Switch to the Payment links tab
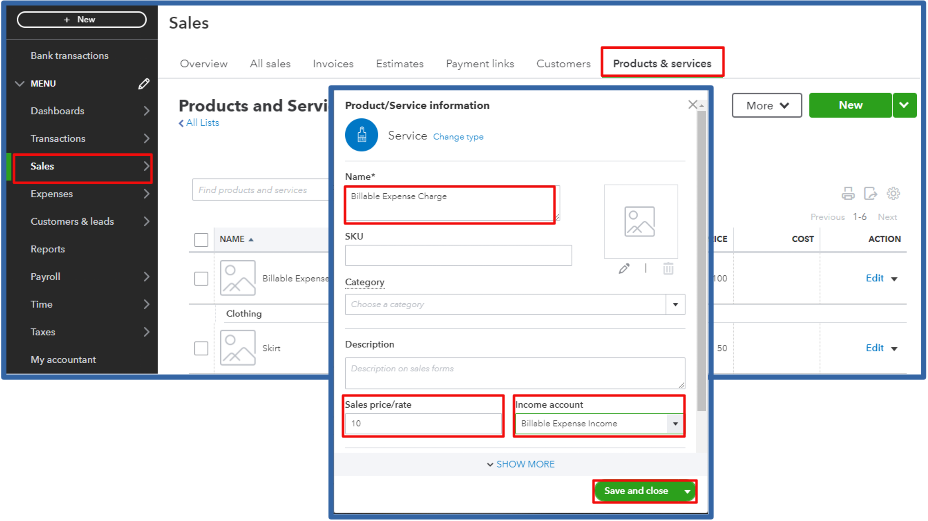Viewport: 928px width, 521px height. 480,63
